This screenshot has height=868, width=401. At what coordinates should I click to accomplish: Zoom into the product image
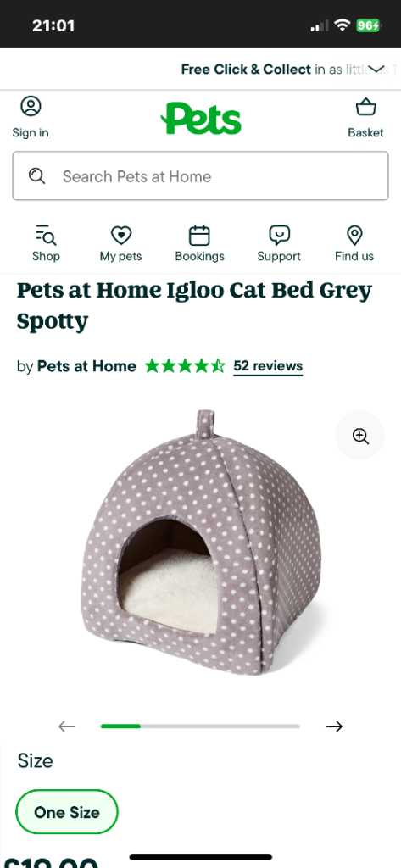360,436
